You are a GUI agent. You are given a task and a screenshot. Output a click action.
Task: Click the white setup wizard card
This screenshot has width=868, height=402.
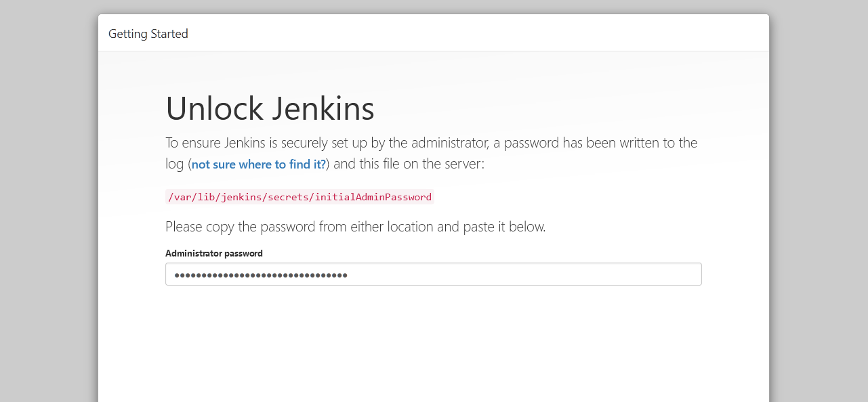coord(434,338)
